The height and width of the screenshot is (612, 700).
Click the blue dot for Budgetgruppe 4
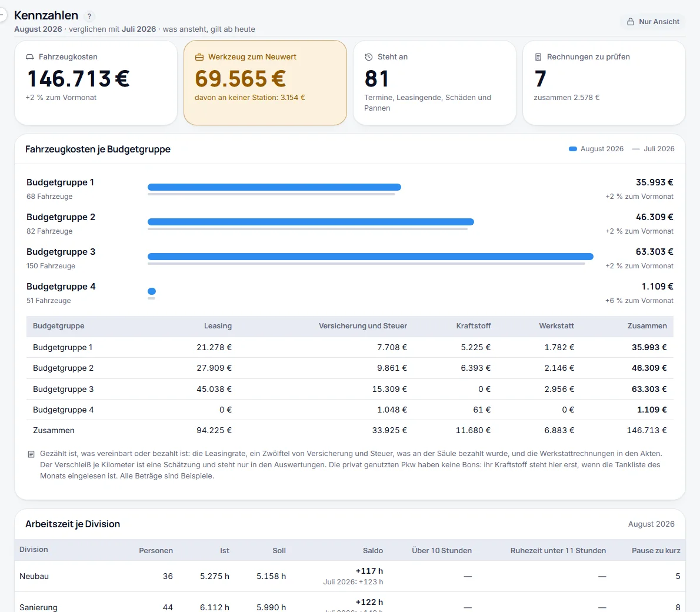pos(152,291)
